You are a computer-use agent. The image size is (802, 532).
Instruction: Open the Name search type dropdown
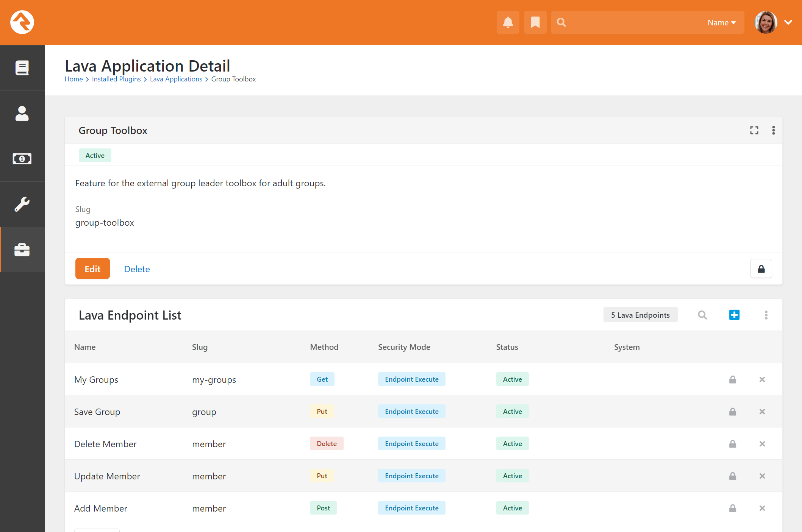pyautogui.click(x=721, y=23)
